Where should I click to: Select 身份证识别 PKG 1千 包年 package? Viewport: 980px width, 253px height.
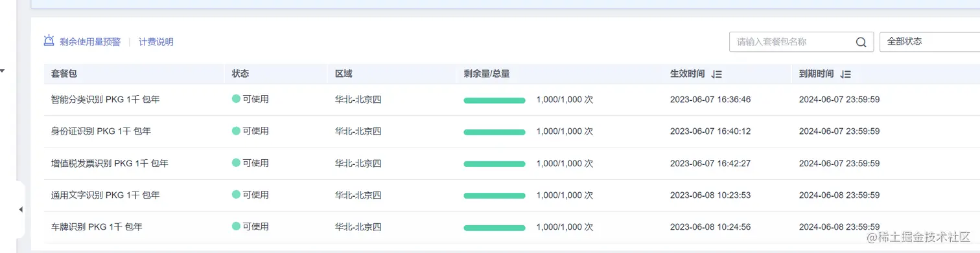(x=101, y=131)
